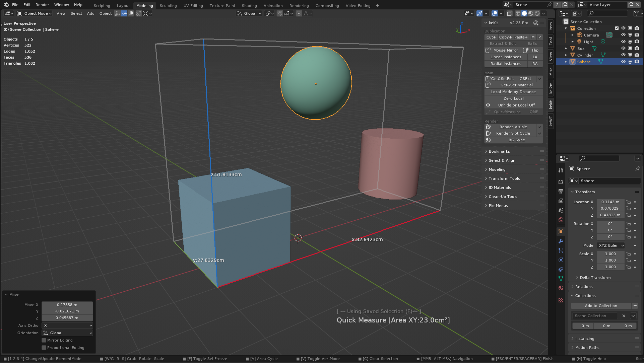Expand the Delta Transform section
Screen dimensions: 644x363
click(x=595, y=278)
